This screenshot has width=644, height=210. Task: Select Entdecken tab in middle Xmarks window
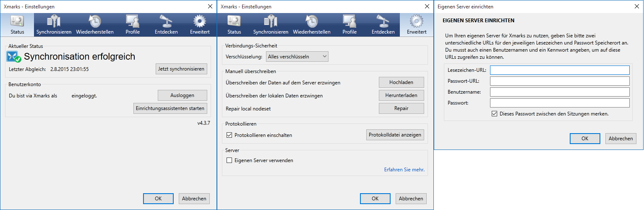click(x=383, y=25)
